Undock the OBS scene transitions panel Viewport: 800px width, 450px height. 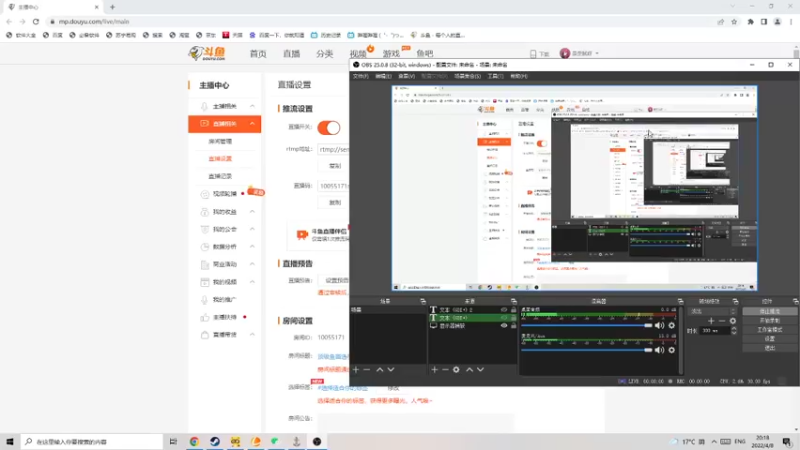tap(735, 302)
